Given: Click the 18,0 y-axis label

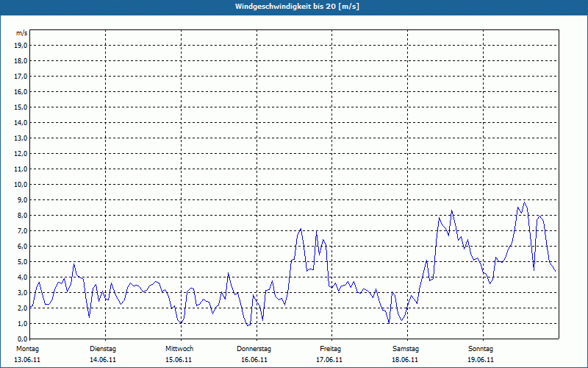Looking at the screenshot, I should pos(21,61).
